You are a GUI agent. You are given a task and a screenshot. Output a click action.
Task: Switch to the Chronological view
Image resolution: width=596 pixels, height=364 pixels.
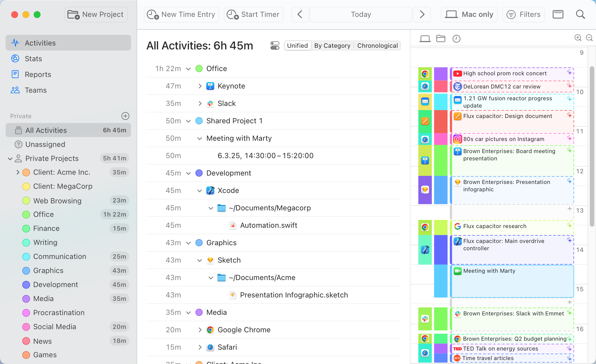pos(377,46)
